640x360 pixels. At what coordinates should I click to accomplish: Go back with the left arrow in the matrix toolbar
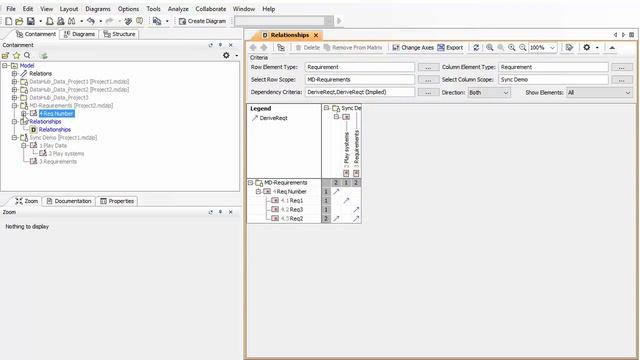pos(253,48)
